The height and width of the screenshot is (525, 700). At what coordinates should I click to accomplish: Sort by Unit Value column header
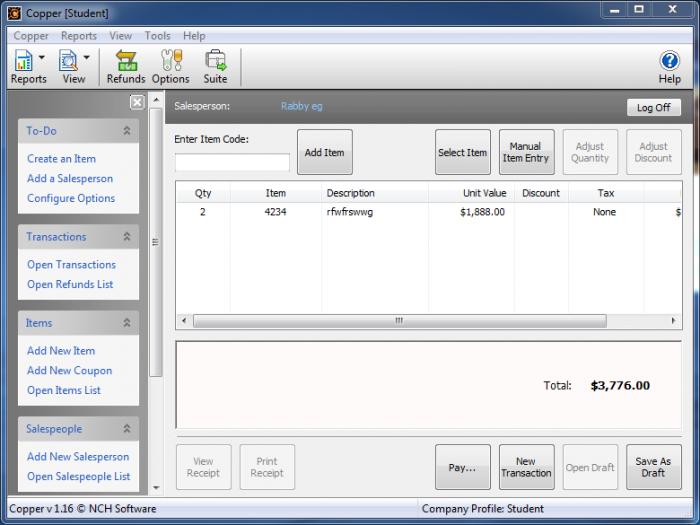coord(471,193)
